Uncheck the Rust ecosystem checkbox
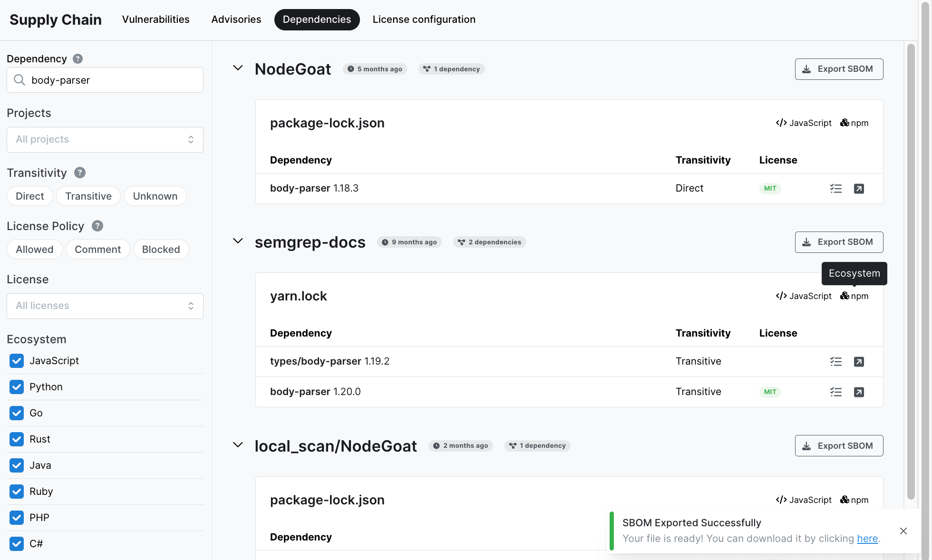The height and width of the screenshot is (560, 932). coord(17,439)
